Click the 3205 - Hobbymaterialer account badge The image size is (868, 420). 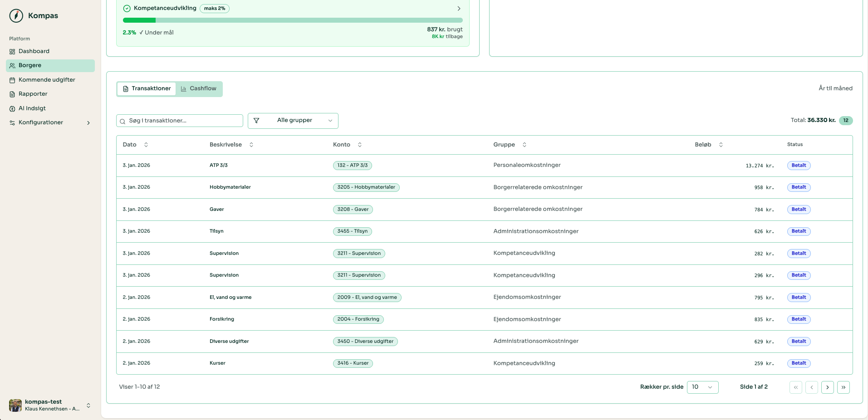click(366, 187)
